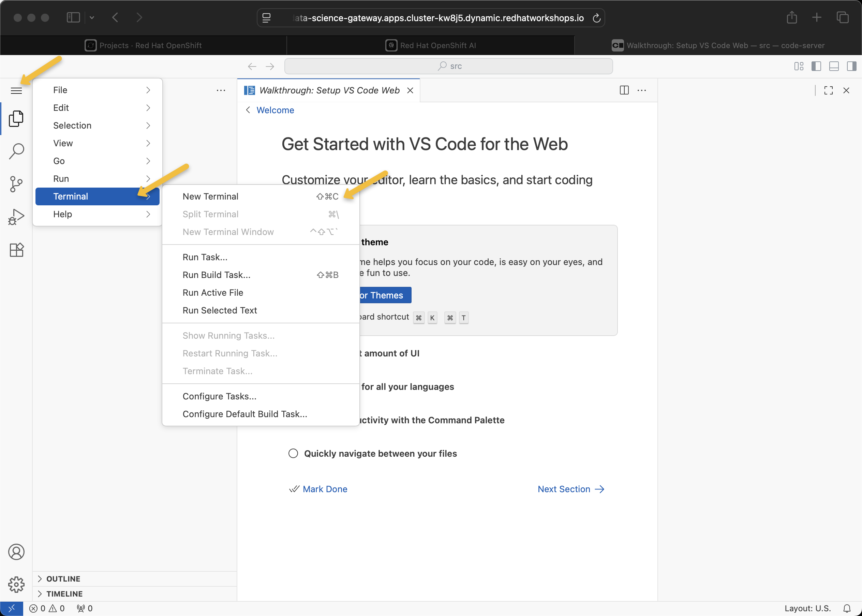
Task: Toggle the bottom panel layout button
Action: point(834,67)
